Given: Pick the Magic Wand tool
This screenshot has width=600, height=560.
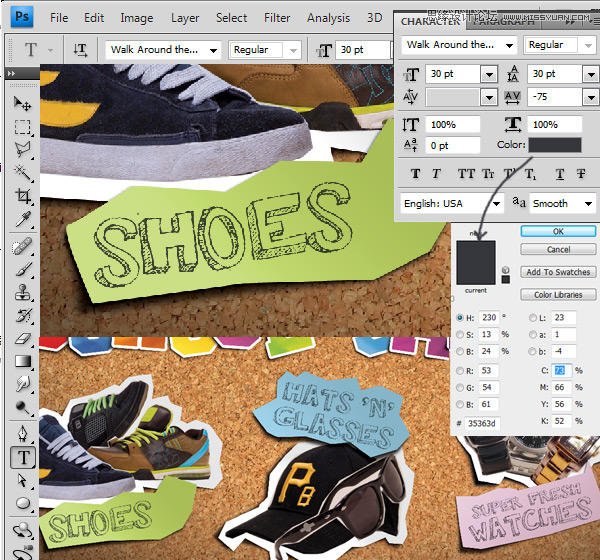Looking at the screenshot, I should pyautogui.click(x=23, y=174).
